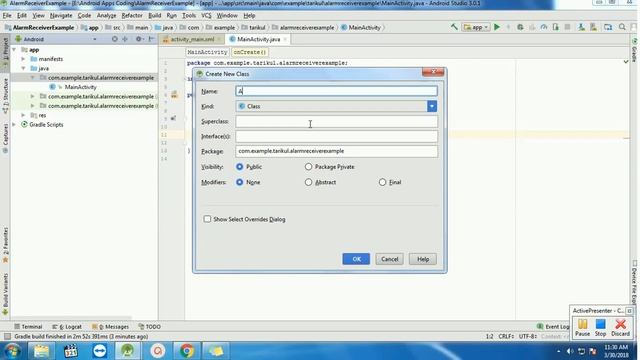Viewport: 640px width, 360px height.
Task: Click the Search Everywhere magnifier icon
Action: (x=622, y=27)
